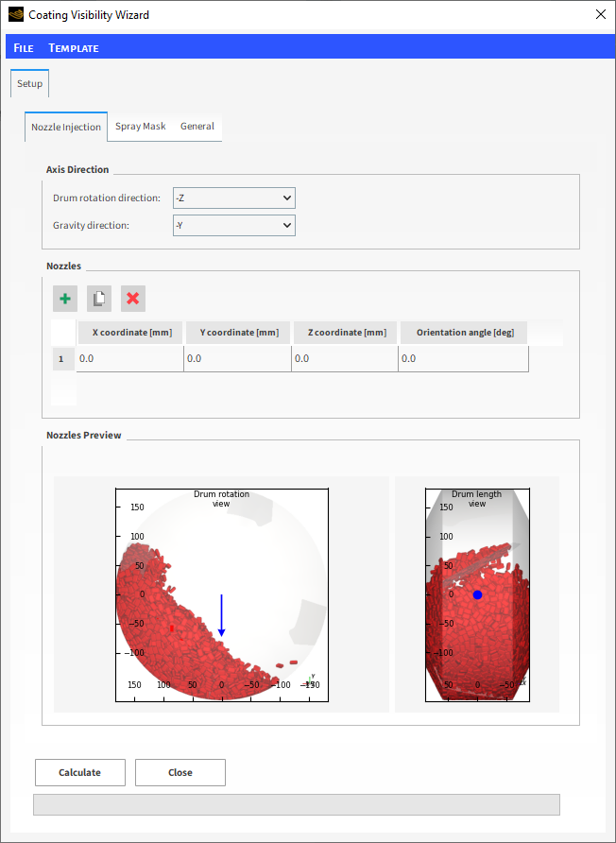Open the Template menu

click(74, 47)
